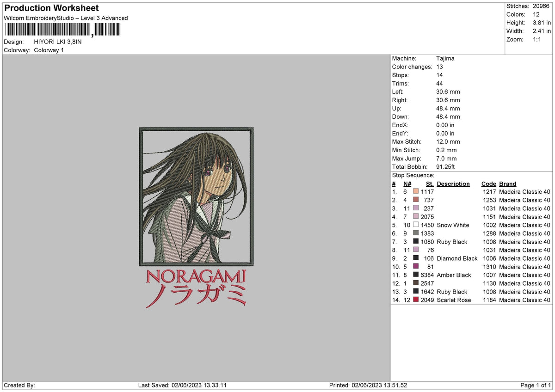This screenshot has width=555, height=392.
Task: Click the barcode under the Wilcom title
Action: click(x=62, y=30)
